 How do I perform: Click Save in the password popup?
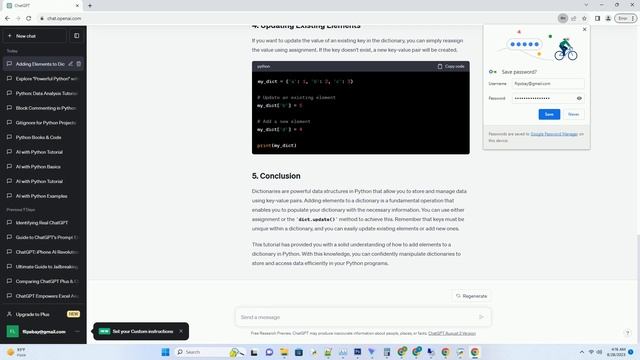click(549, 114)
